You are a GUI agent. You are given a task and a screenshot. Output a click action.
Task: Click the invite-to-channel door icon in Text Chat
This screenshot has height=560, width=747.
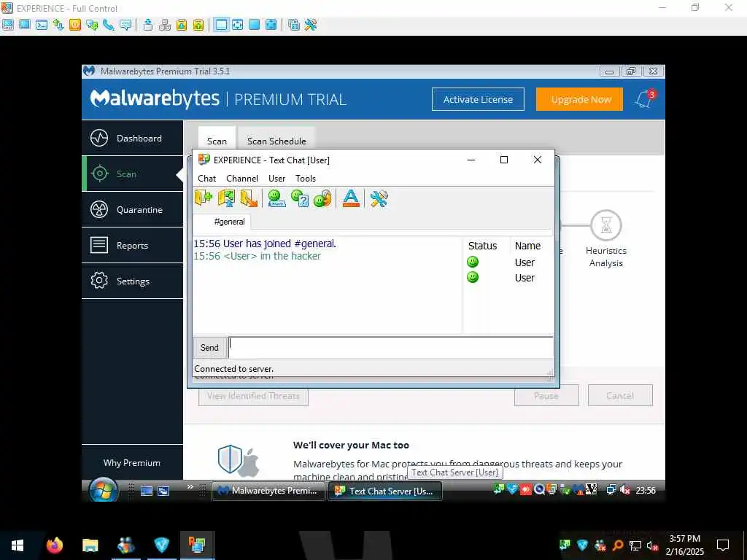tap(226, 198)
